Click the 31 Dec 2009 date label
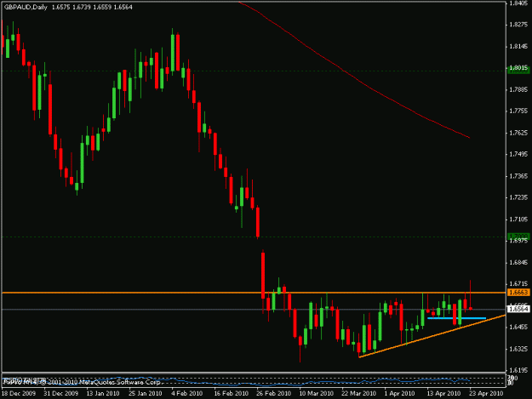 (60, 394)
